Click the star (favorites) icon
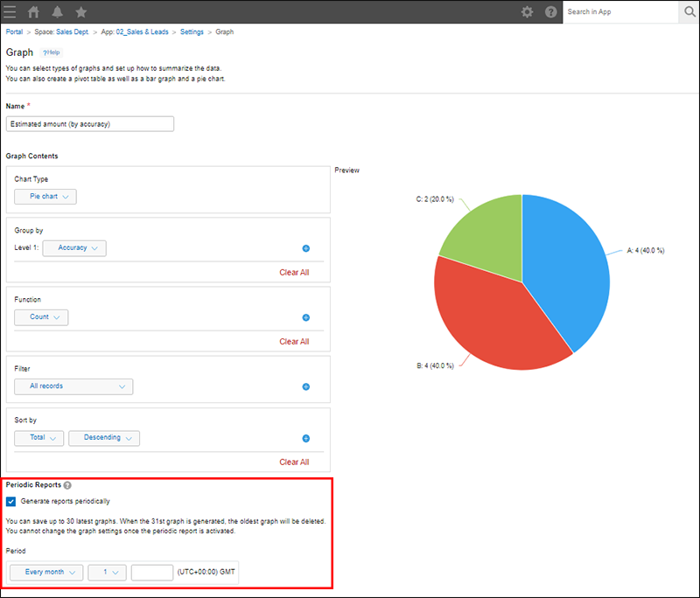This screenshot has width=700, height=598. pos(80,11)
